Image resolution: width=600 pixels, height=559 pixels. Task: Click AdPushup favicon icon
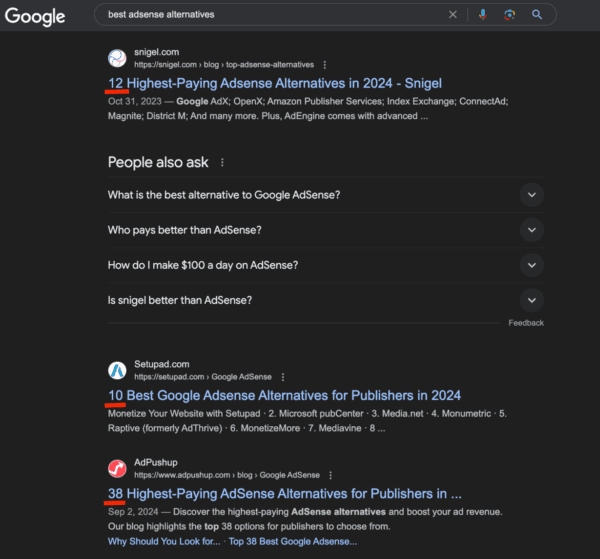(117, 469)
